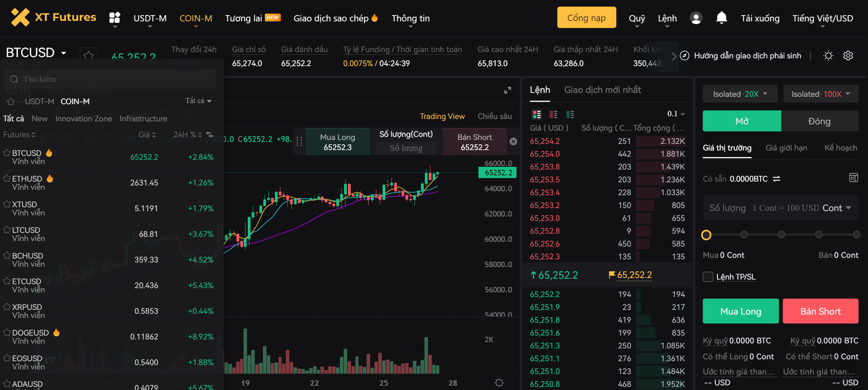
Task: Open notifications bell icon
Action: pyautogui.click(x=721, y=18)
